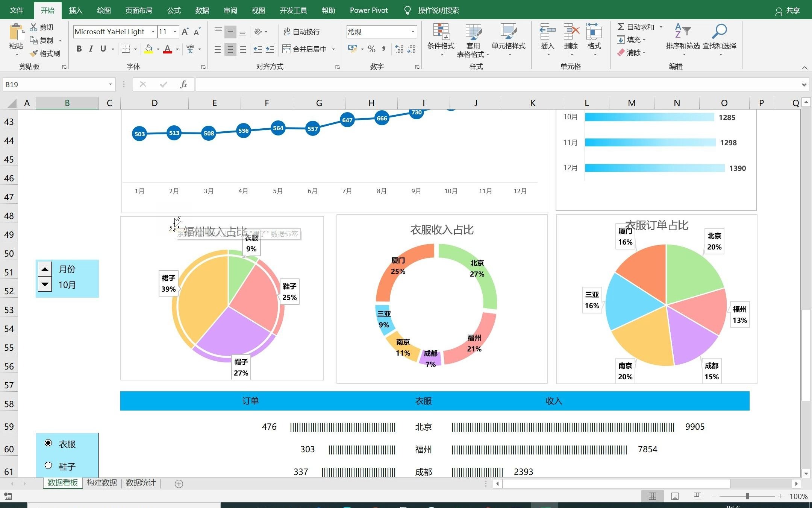Open the Merge and Center dropdown arrow
Image resolution: width=812 pixels, height=508 pixels.
(333, 49)
